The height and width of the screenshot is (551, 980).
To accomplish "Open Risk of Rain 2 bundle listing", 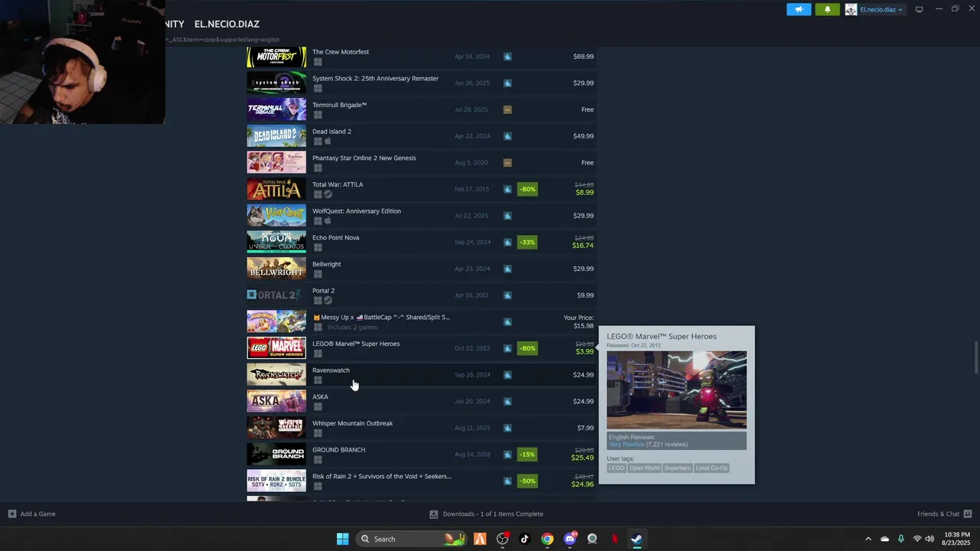I will click(421, 481).
